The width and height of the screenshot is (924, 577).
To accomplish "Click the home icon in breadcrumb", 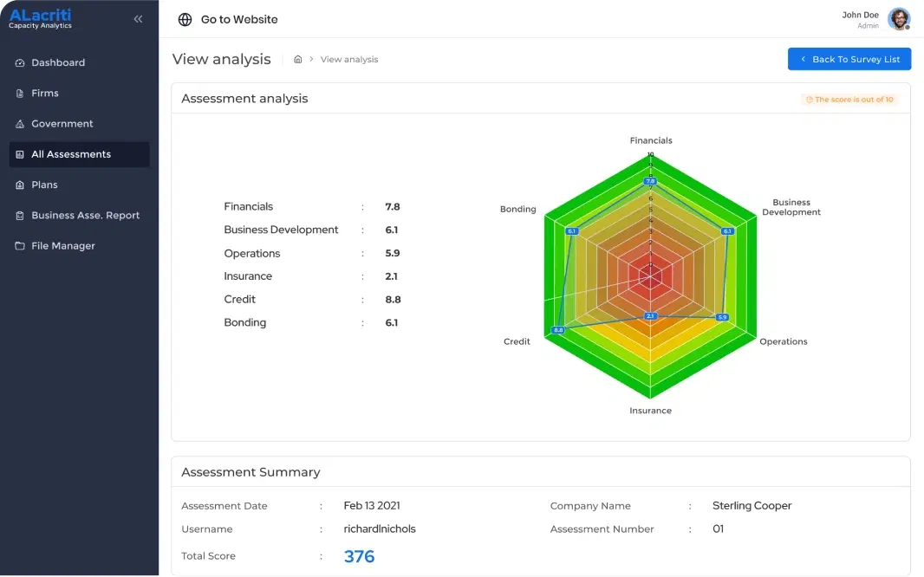I will pyautogui.click(x=298, y=60).
